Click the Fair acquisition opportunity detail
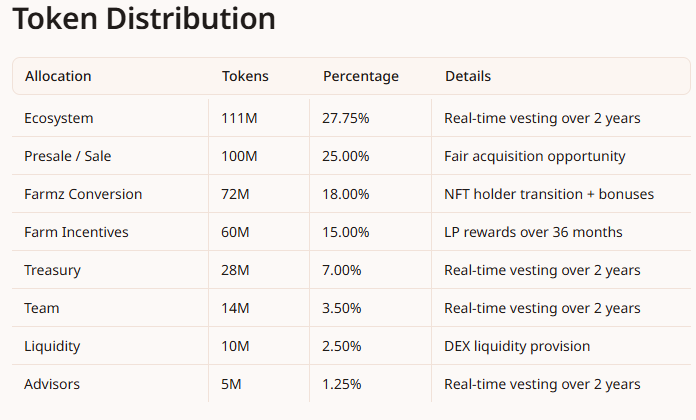 (x=535, y=156)
